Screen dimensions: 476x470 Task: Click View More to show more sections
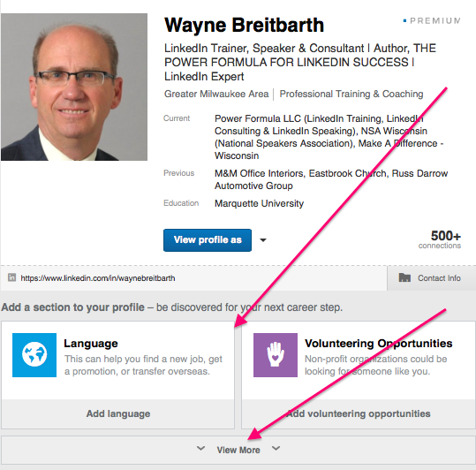click(x=238, y=450)
